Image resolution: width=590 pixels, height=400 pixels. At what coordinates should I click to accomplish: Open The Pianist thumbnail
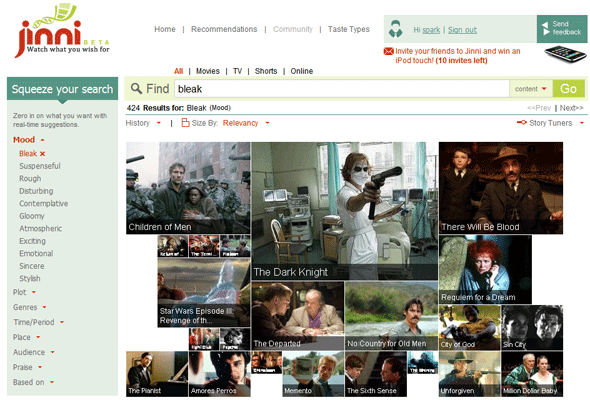tap(157, 374)
